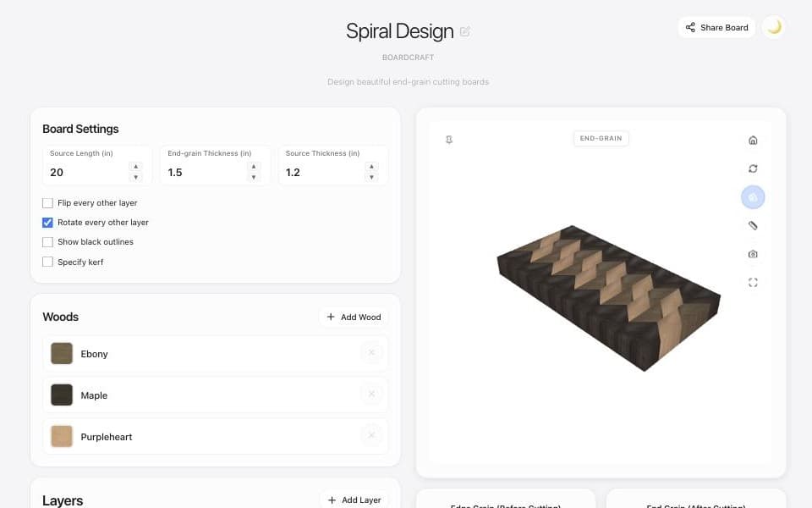Click the home reset view icon
Viewport: 812px width, 508px height.
753,141
